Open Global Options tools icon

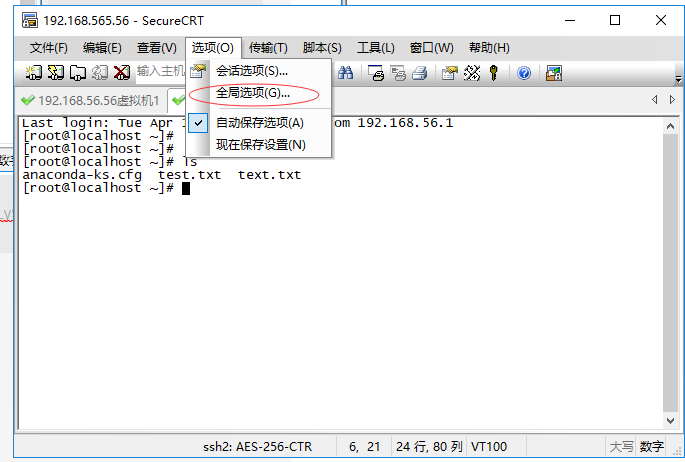click(472, 73)
